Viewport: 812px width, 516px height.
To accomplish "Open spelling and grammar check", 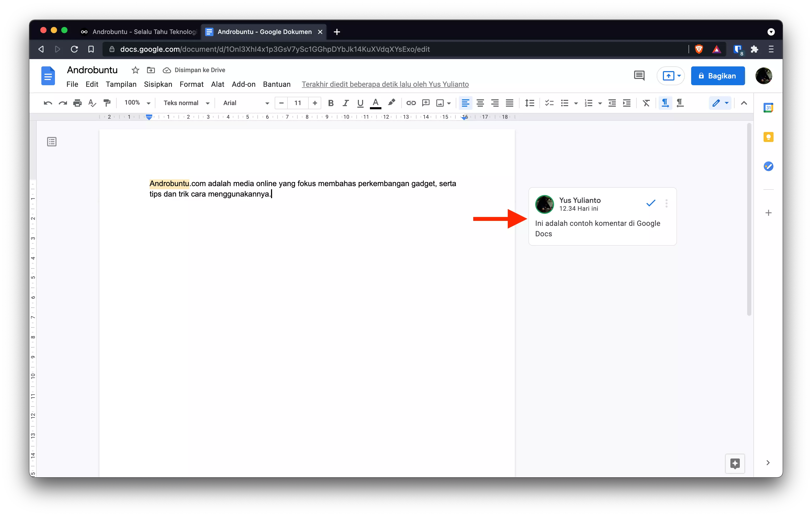I will coord(92,103).
